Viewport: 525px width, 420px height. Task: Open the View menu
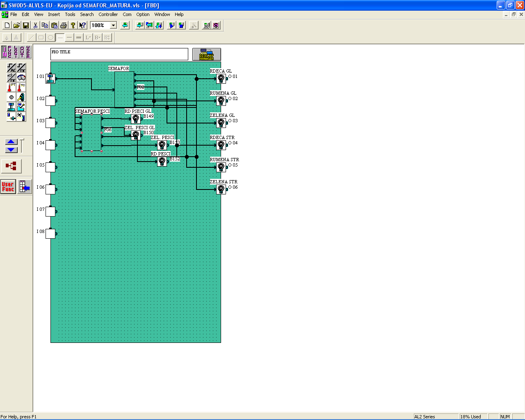pos(39,14)
